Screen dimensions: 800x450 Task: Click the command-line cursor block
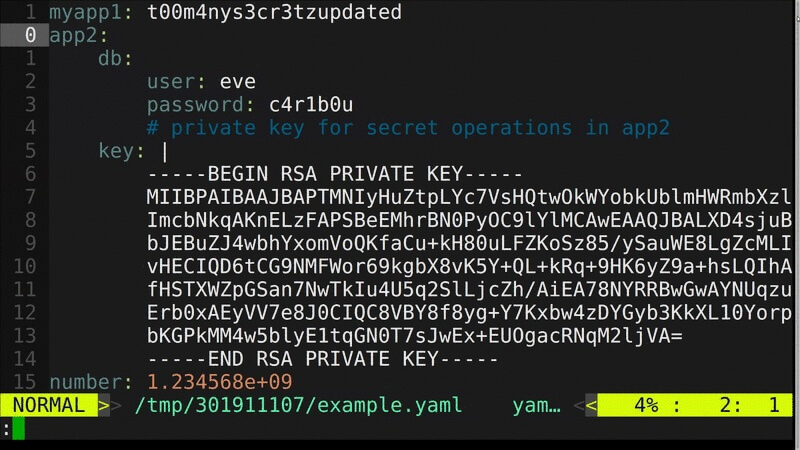(x=18, y=428)
